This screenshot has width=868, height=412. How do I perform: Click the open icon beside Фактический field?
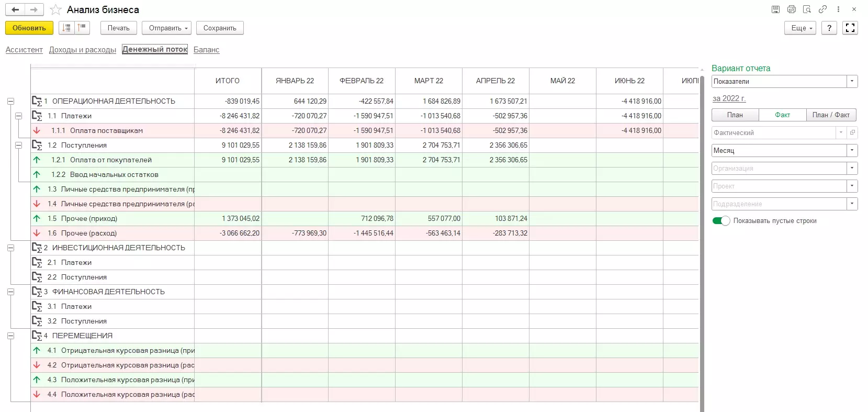(x=852, y=132)
